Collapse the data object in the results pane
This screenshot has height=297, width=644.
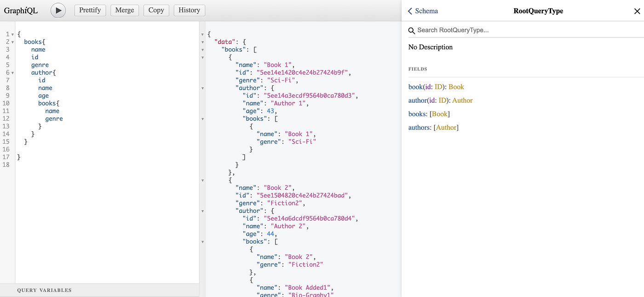point(202,41)
